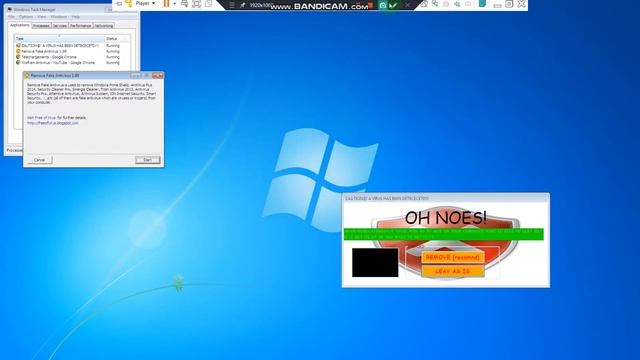
Task: Click the Chrome icon of the YouTube task
Action: click(x=18, y=63)
